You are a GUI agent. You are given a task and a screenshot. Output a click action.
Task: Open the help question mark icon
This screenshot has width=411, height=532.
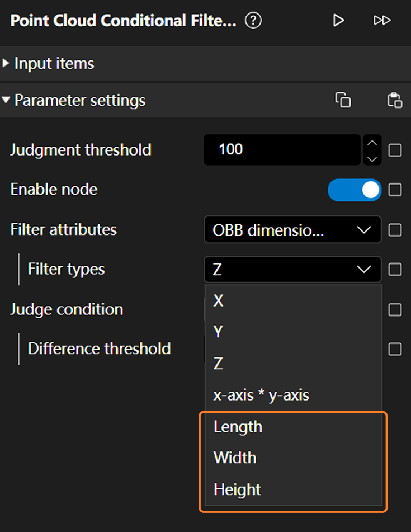(x=253, y=21)
